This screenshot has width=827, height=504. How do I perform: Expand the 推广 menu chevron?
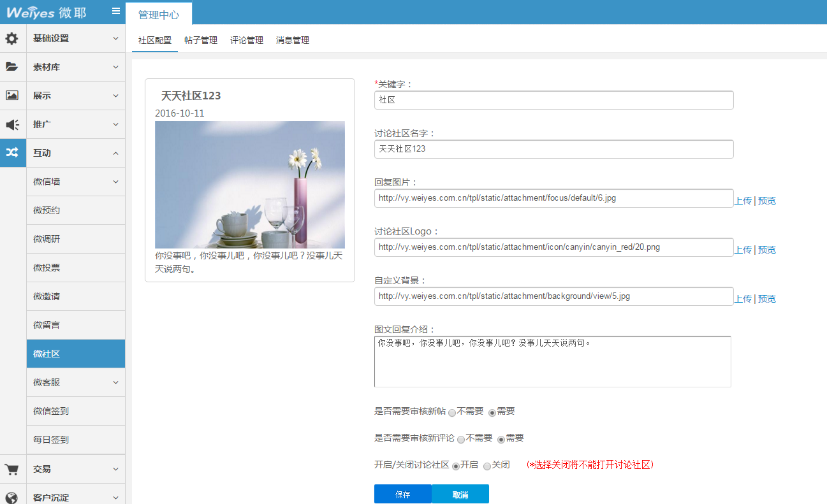pyautogui.click(x=115, y=124)
